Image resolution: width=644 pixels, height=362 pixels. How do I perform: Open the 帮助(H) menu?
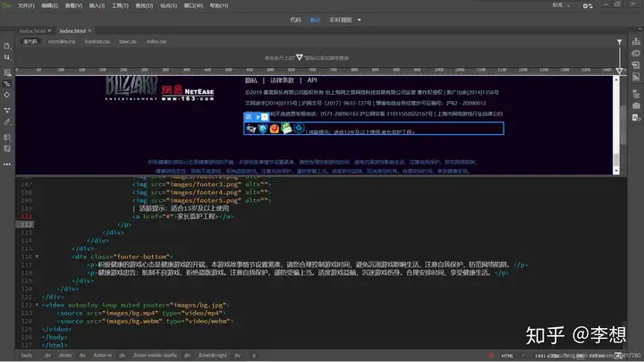tap(219, 5)
